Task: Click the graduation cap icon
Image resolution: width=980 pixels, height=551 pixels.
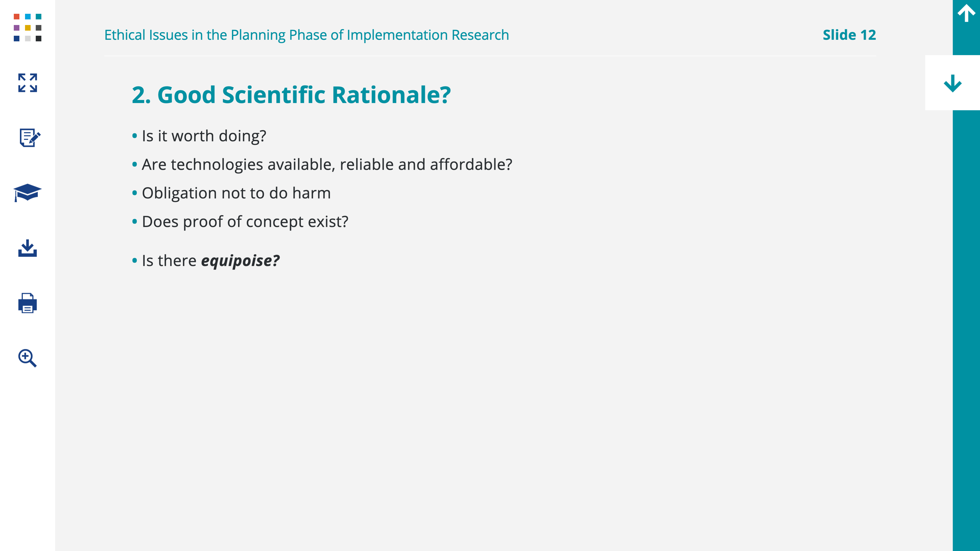Action: 27,192
